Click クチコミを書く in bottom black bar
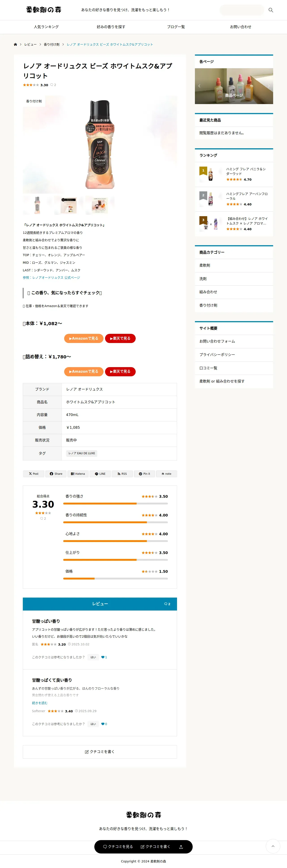 [156, 847]
